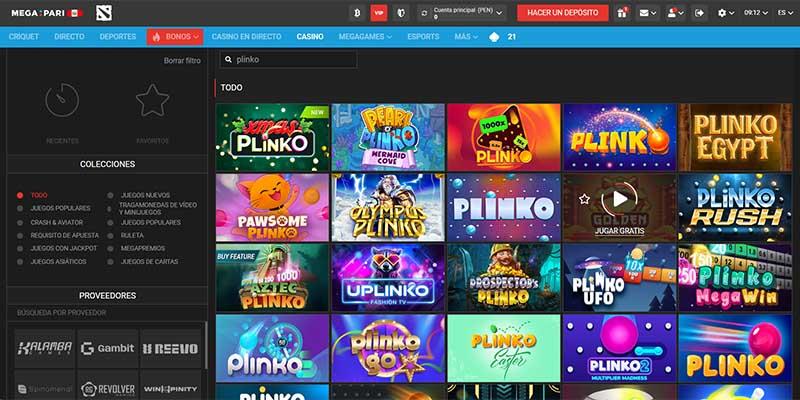Open the gift box promotions icon
The image size is (800, 400).
tap(621, 13)
